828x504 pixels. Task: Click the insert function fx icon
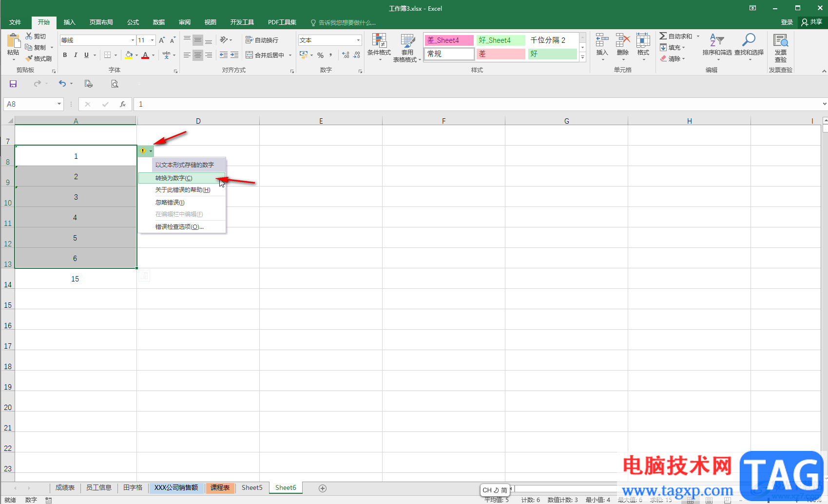pyautogui.click(x=123, y=104)
